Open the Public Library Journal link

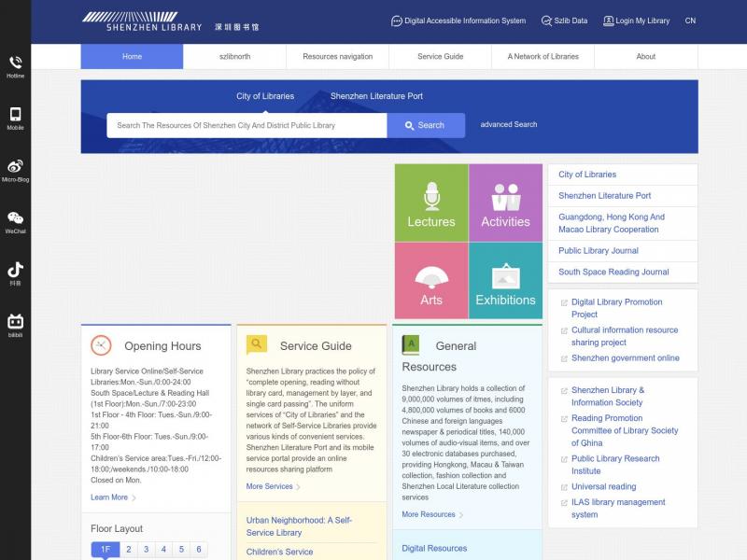(x=599, y=251)
